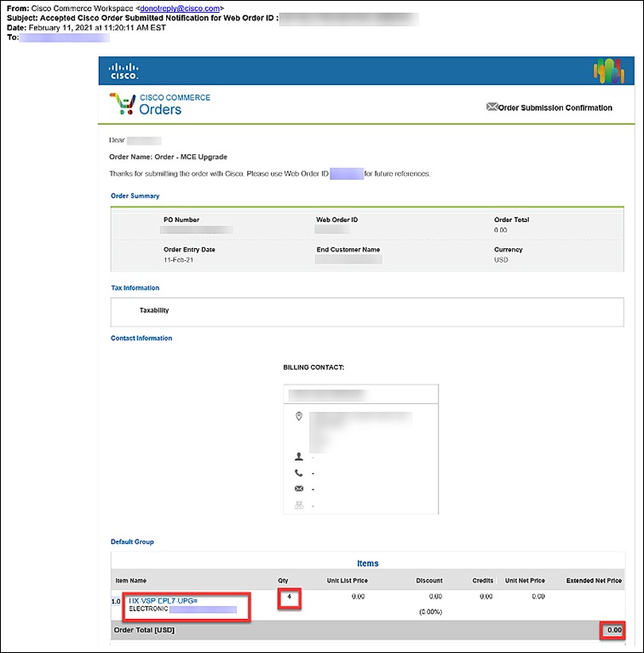This screenshot has height=653, width=644.
Task: Click the 0.00 total in Order Total [USD] row
Action: coord(614,630)
